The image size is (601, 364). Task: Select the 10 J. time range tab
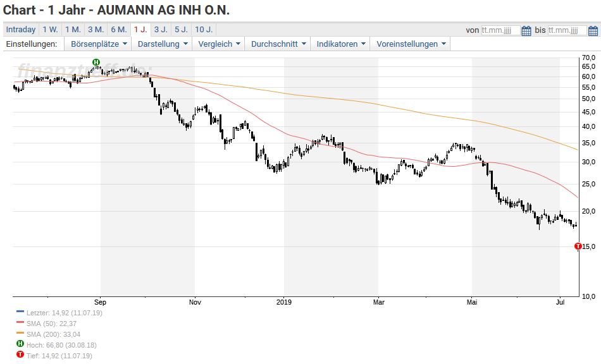[x=204, y=30]
